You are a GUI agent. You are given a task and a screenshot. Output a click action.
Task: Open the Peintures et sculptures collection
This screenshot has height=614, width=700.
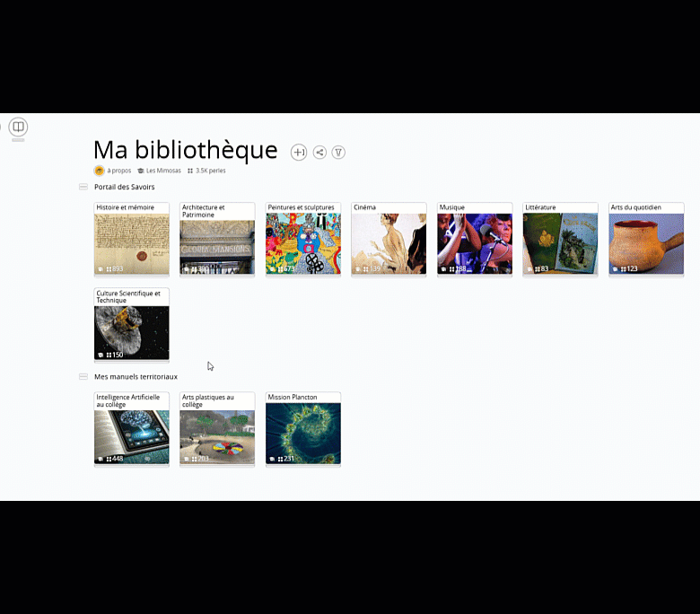click(x=303, y=239)
